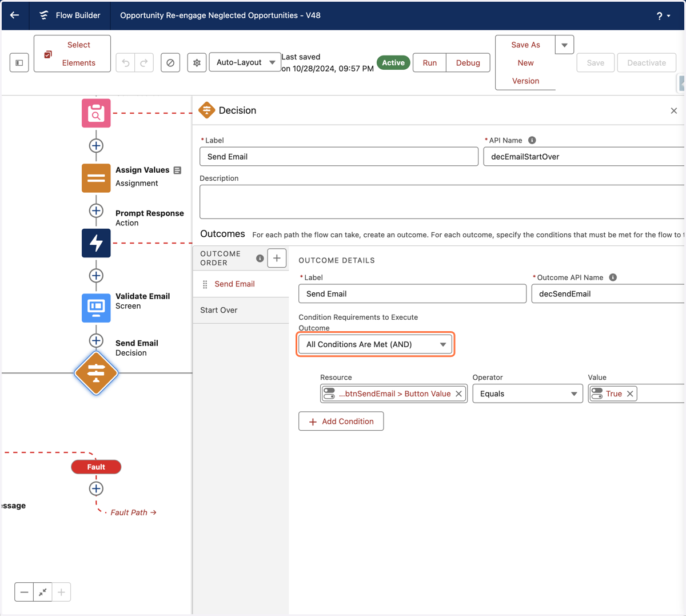Show API Name info tooltip
686x616 pixels.
tap(532, 140)
